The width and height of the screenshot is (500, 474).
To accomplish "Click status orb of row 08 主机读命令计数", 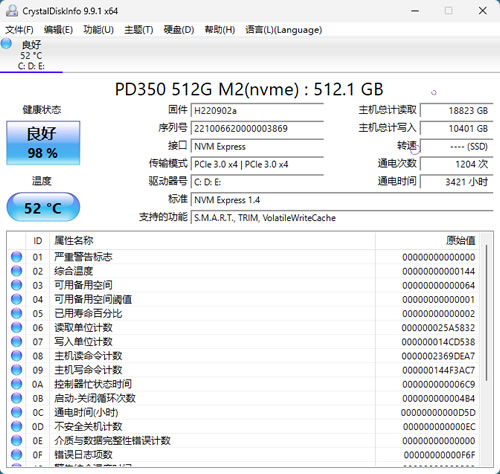I will click(x=16, y=356).
